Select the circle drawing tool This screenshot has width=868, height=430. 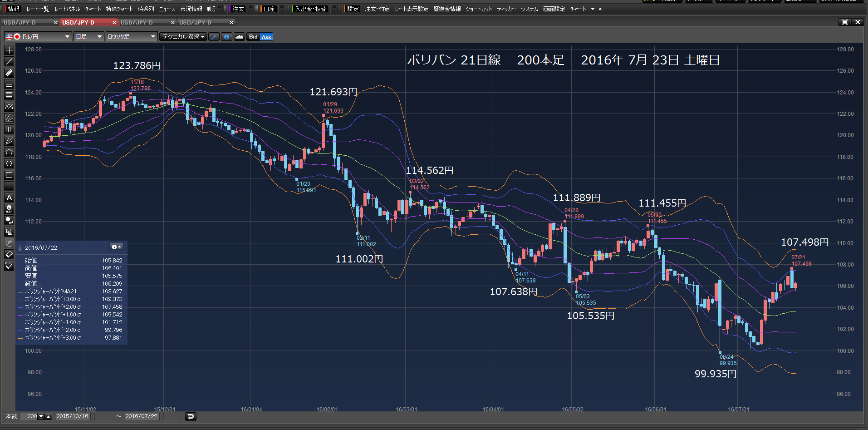[9, 163]
